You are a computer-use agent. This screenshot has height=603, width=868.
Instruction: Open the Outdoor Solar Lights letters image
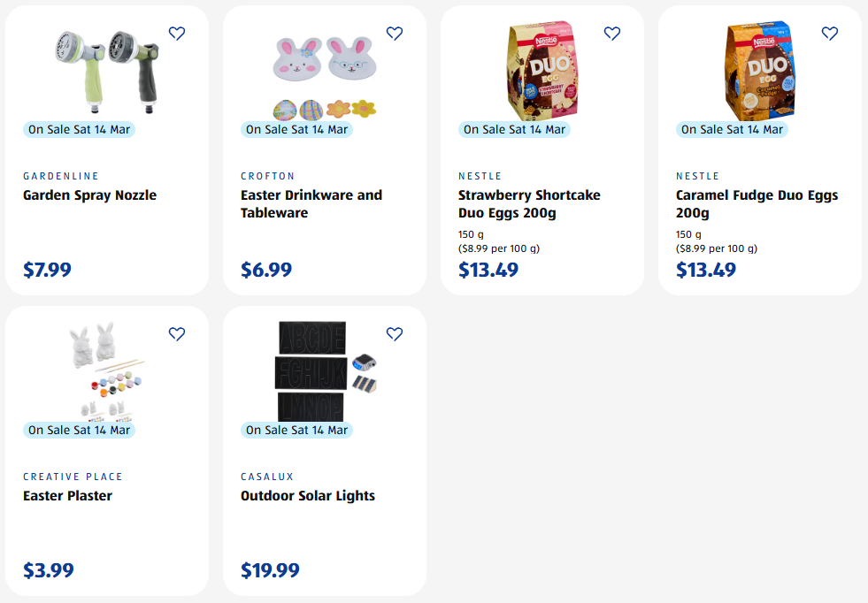325,371
